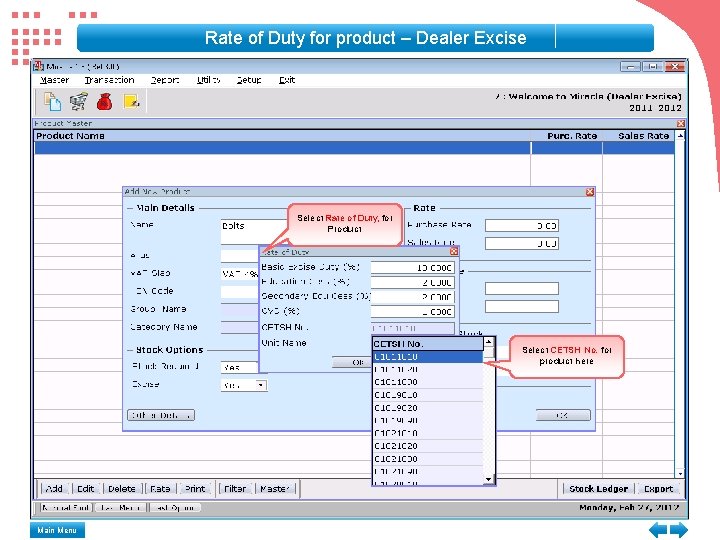The height and width of the screenshot is (540, 720).
Task: Select the seventh CETSH No. entry
Action: pyautogui.click(x=428, y=433)
